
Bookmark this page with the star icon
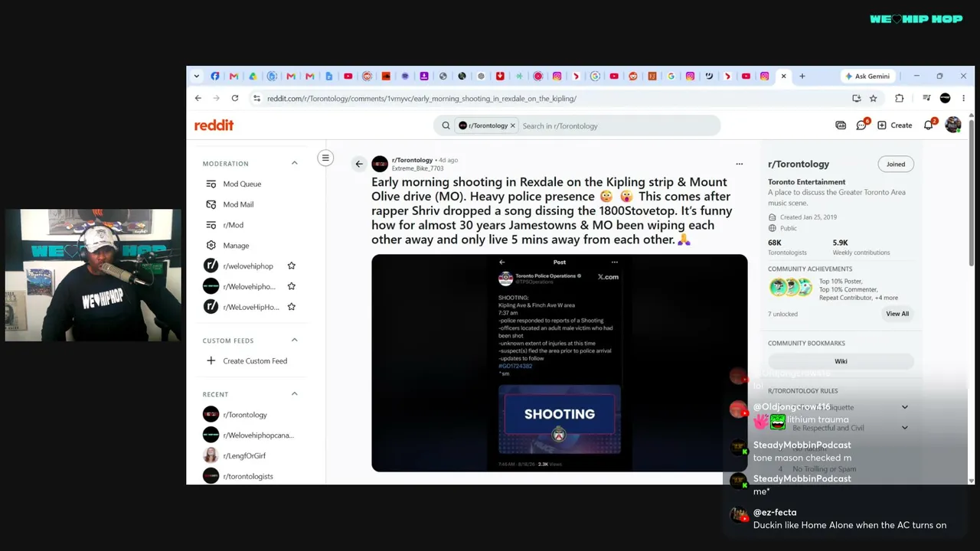(x=873, y=98)
